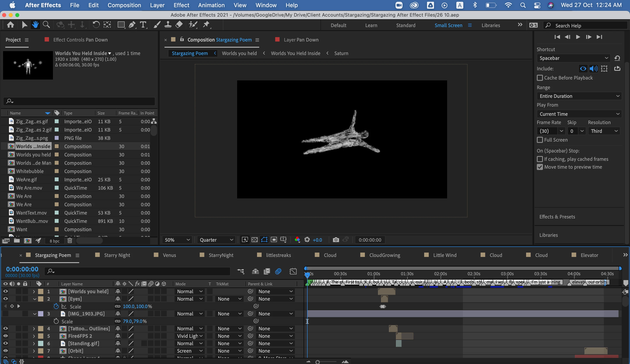Click the delete trash icon in Project panel
Image resolution: width=630 pixels, height=364 pixels.
pos(70,241)
